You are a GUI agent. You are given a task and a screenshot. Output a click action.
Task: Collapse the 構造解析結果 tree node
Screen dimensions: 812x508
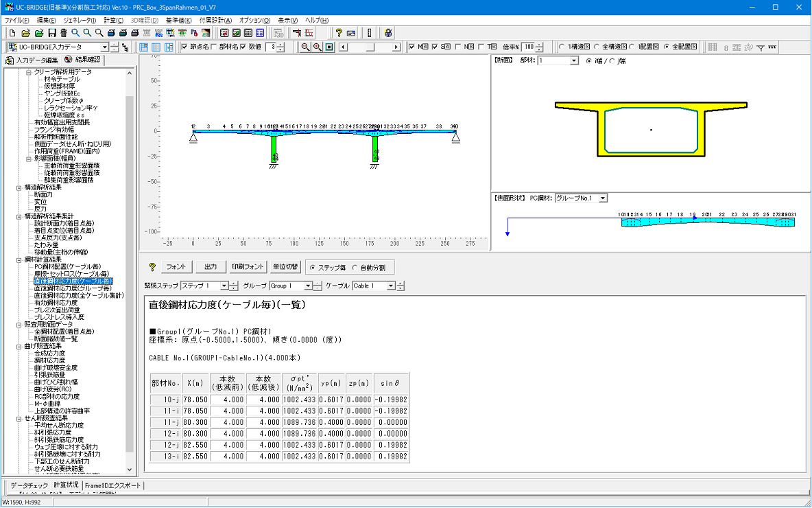[x=19, y=187]
